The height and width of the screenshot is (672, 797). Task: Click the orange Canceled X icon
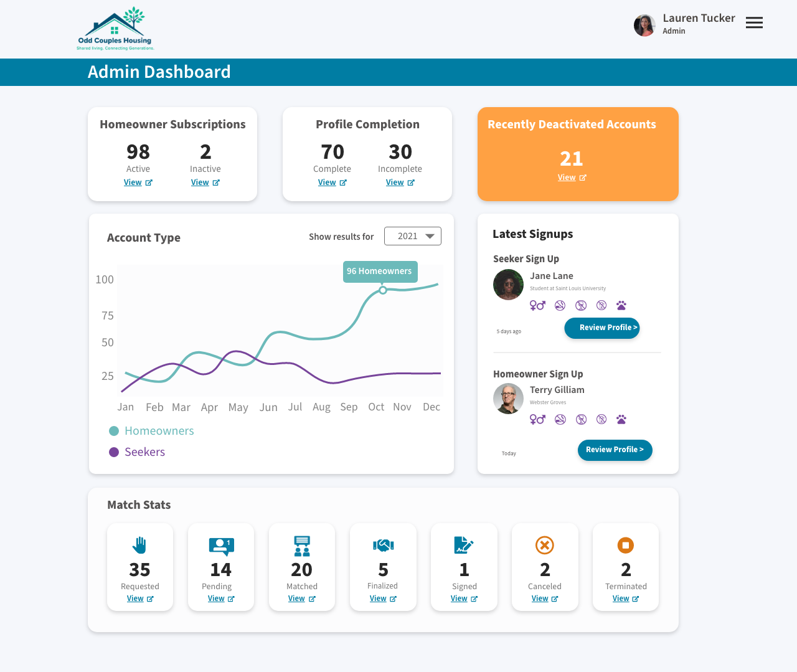(x=545, y=546)
